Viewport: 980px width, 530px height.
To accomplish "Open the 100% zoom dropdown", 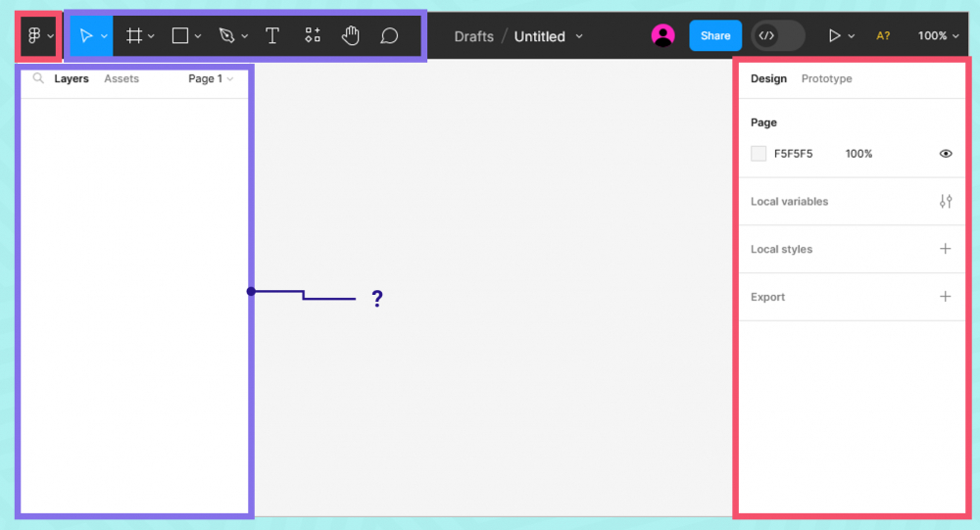I will (938, 36).
